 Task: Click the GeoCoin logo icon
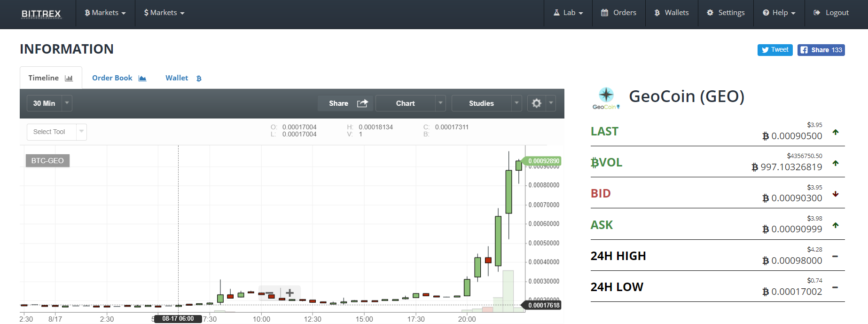[x=606, y=98]
